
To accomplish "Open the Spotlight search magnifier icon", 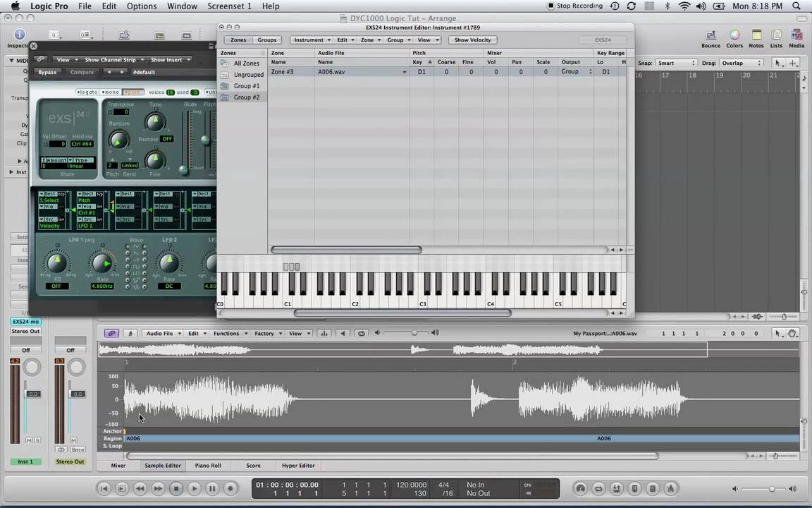I will click(796, 6).
